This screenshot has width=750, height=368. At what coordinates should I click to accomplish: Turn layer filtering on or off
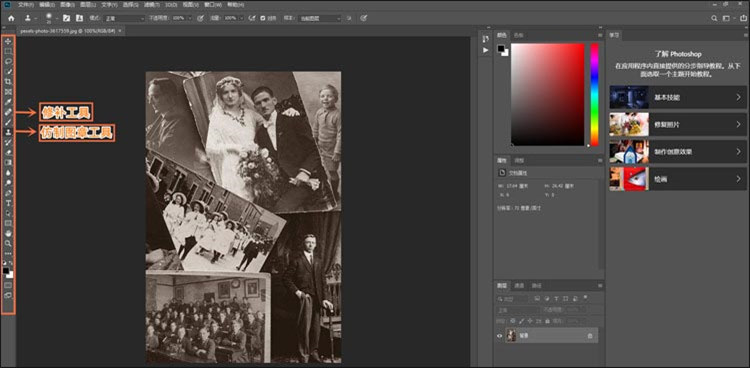pyautogui.click(x=585, y=298)
